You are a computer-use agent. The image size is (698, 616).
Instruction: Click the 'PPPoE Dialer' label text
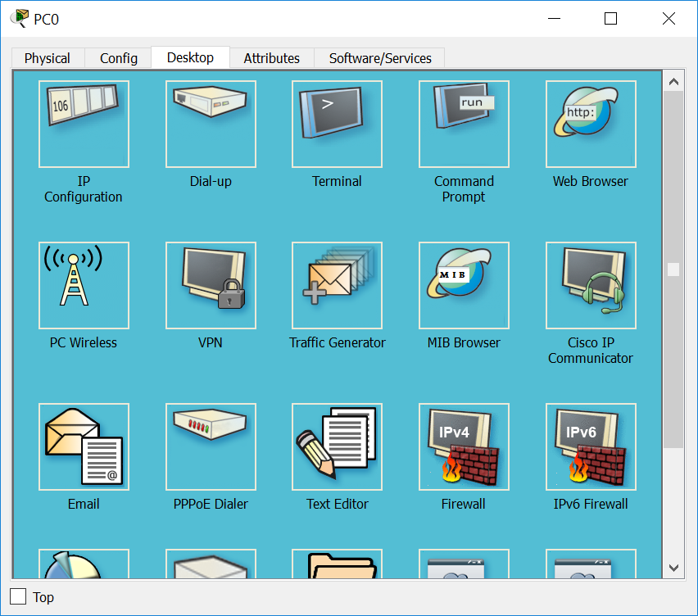tap(211, 504)
